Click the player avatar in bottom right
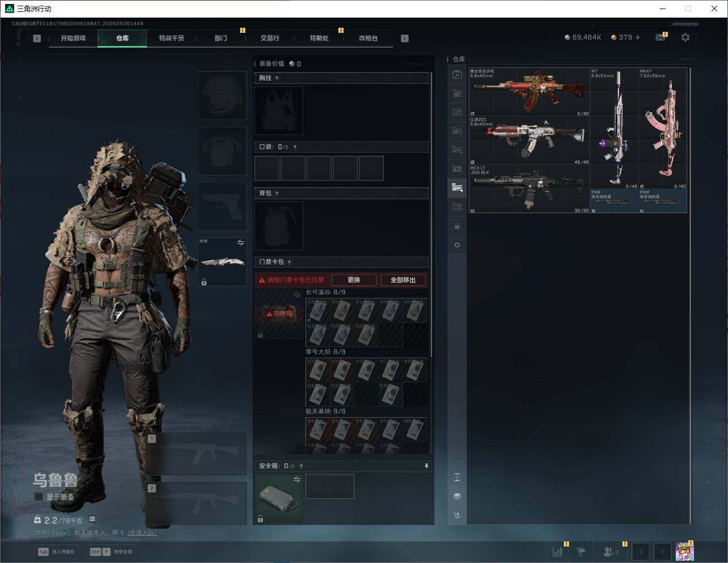The image size is (728, 563). click(685, 551)
